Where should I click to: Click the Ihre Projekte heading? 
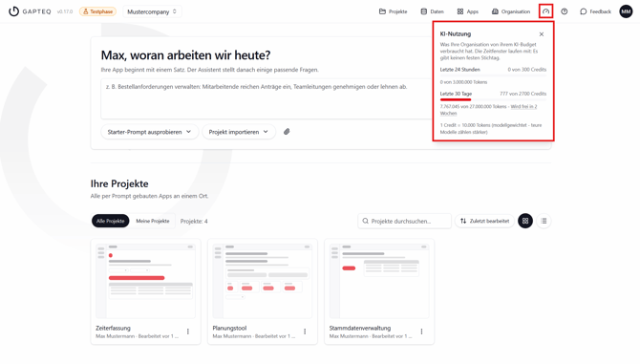[x=119, y=183]
